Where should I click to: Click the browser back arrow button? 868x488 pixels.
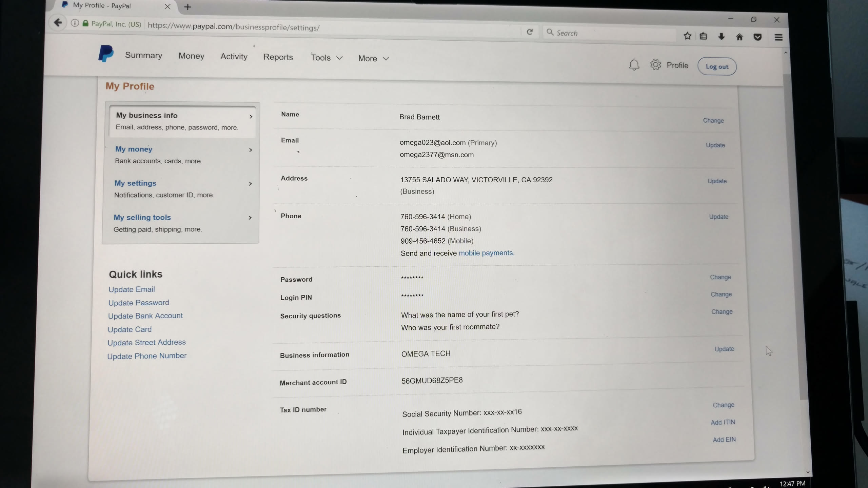[58, 23]
